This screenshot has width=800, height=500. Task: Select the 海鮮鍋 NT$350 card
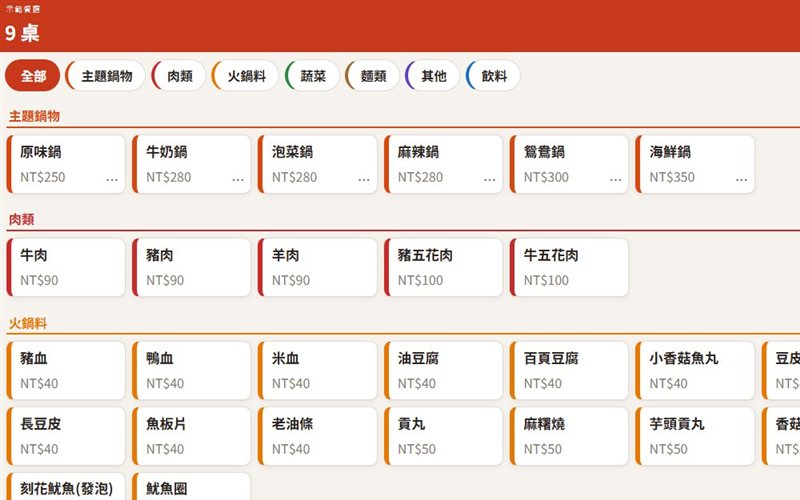pos(695,164)
